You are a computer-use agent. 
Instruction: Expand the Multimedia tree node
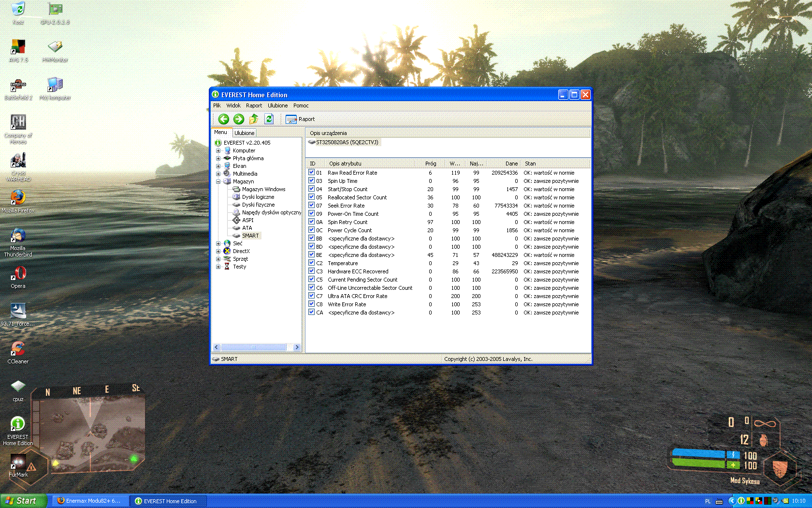coord(218,174)
